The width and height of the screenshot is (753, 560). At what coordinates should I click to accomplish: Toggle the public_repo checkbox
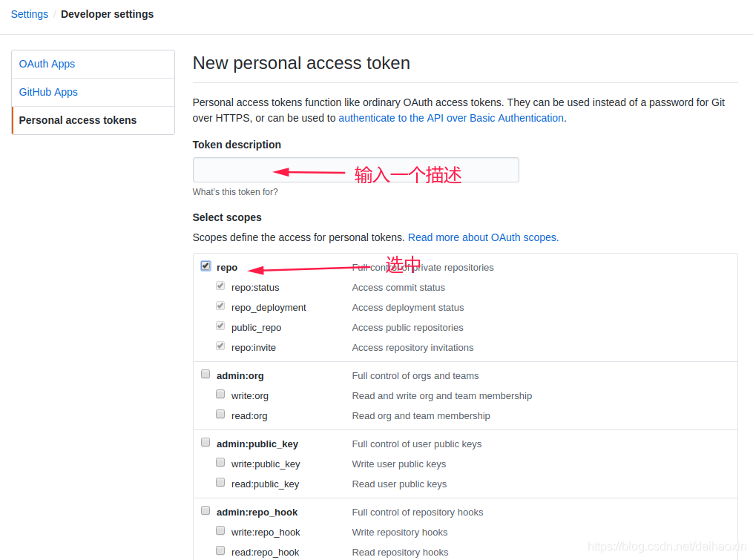point(220,326)
